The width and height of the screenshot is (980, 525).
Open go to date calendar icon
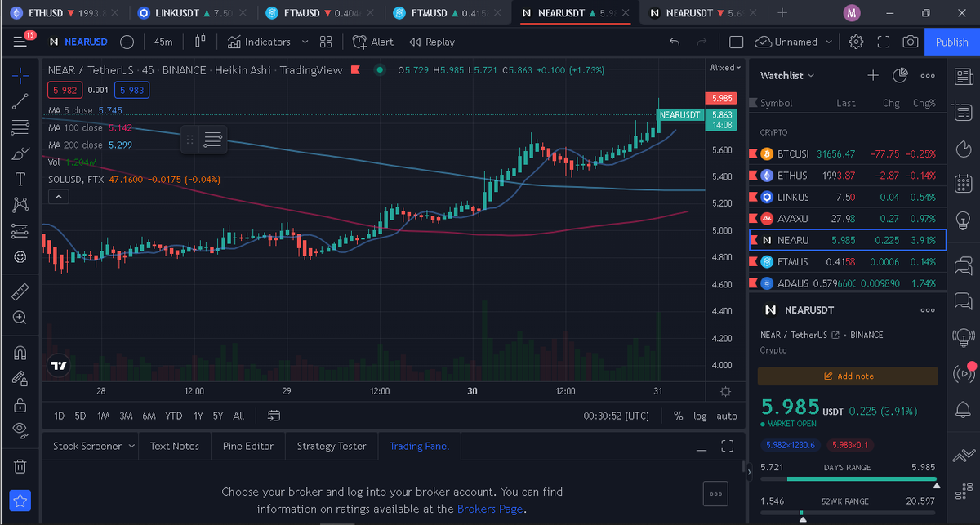pyautogui.click(x=274, y=416)
